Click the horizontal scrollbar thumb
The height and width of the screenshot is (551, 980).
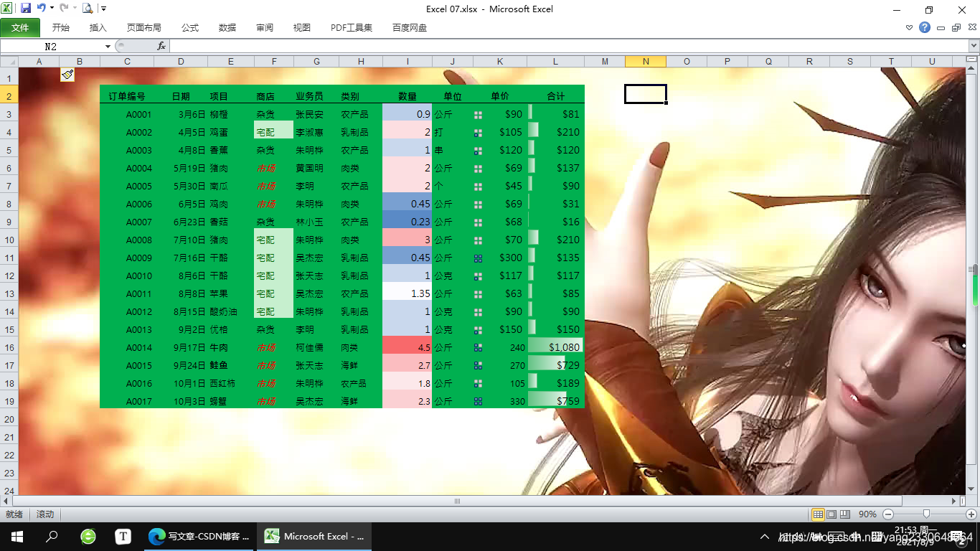click(457, 501)
